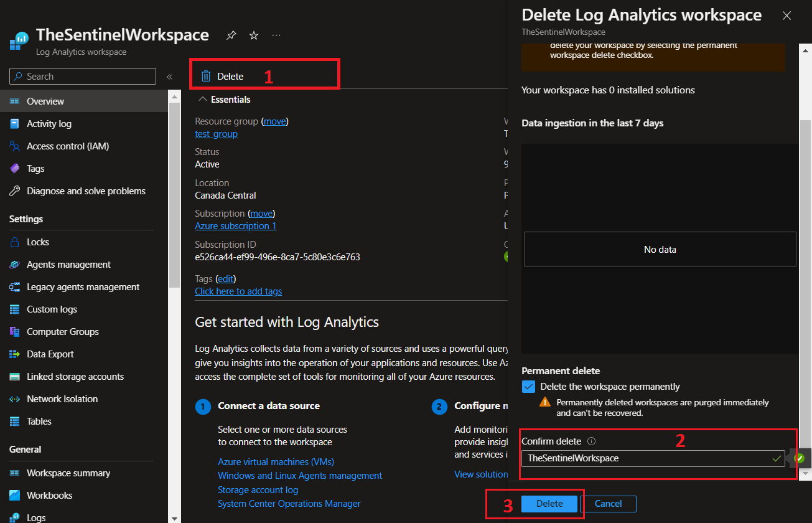Click the Connect a data source step heading
812x523 pixels.
pos(269,406)
